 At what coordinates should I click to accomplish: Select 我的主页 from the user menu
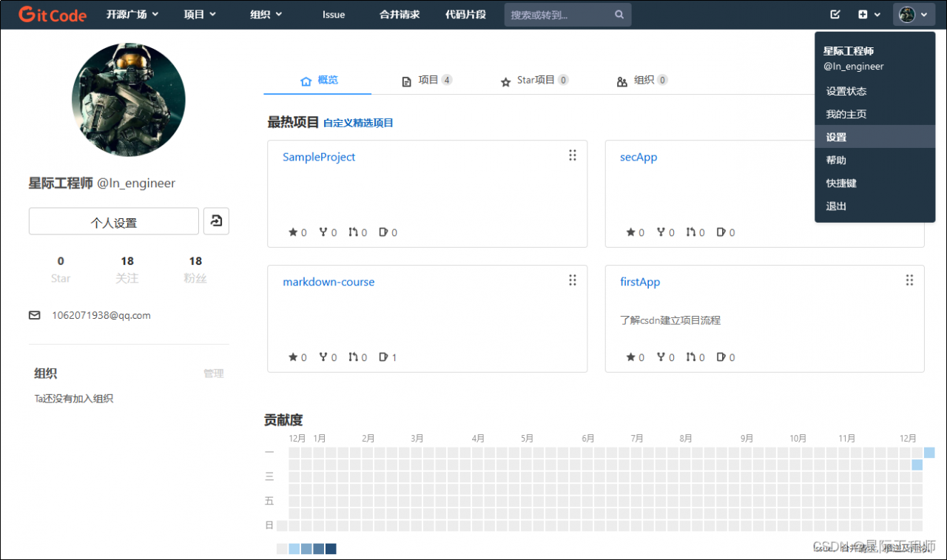click(x=874, y=114)
